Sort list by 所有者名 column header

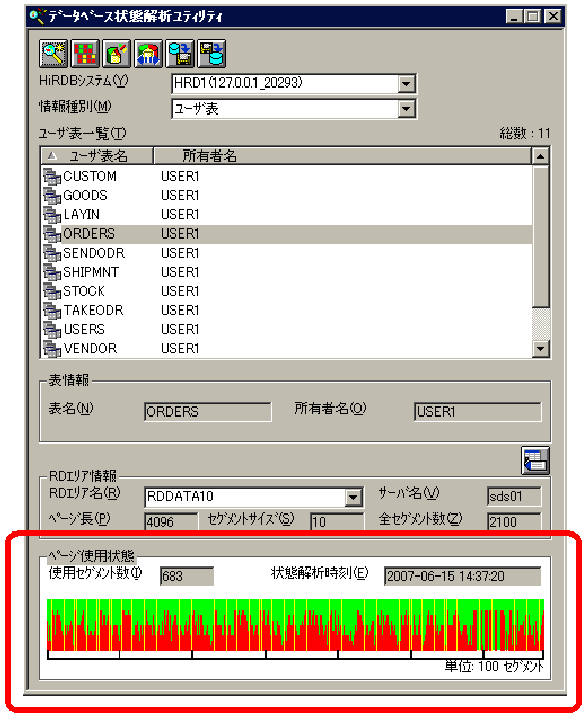point(343,156)
